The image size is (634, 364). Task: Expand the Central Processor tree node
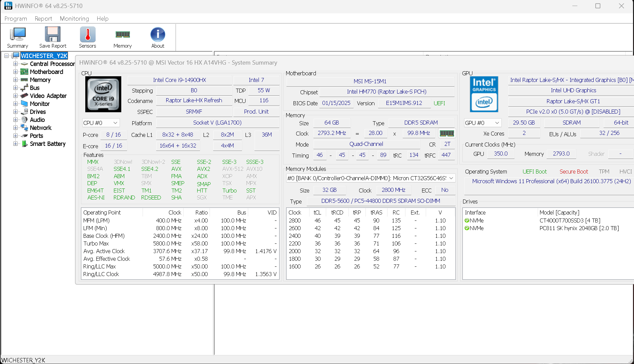click(15, 64)
